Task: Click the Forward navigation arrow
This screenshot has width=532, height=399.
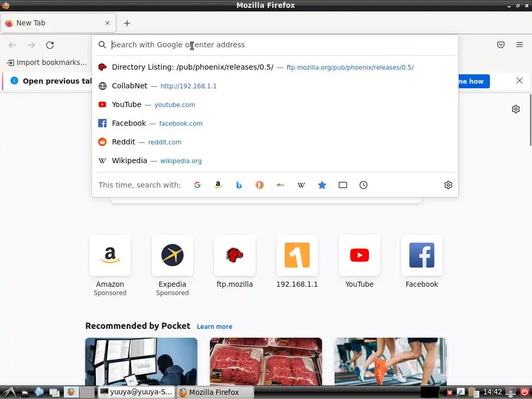Action: [31, 45]
